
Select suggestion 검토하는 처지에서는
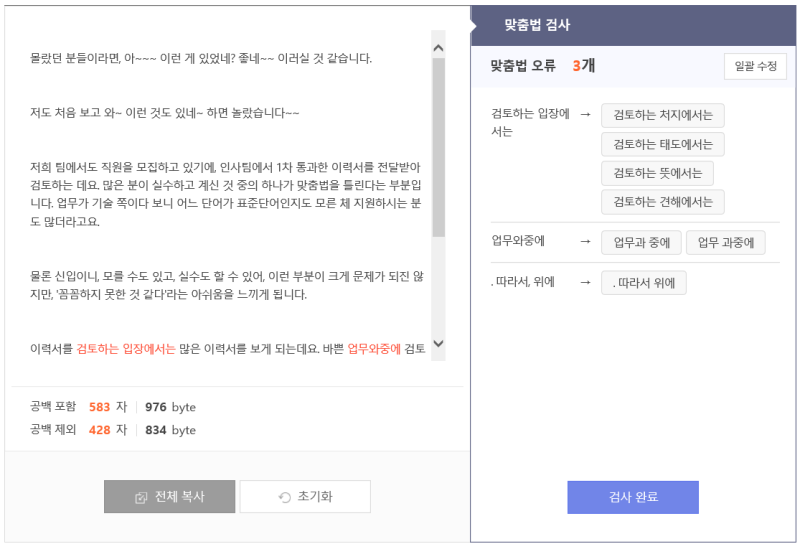click(x=662, y=115)
